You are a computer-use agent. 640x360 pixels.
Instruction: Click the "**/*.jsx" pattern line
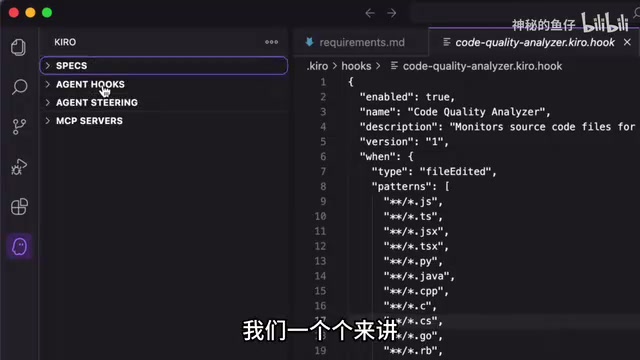pos(416,231)
